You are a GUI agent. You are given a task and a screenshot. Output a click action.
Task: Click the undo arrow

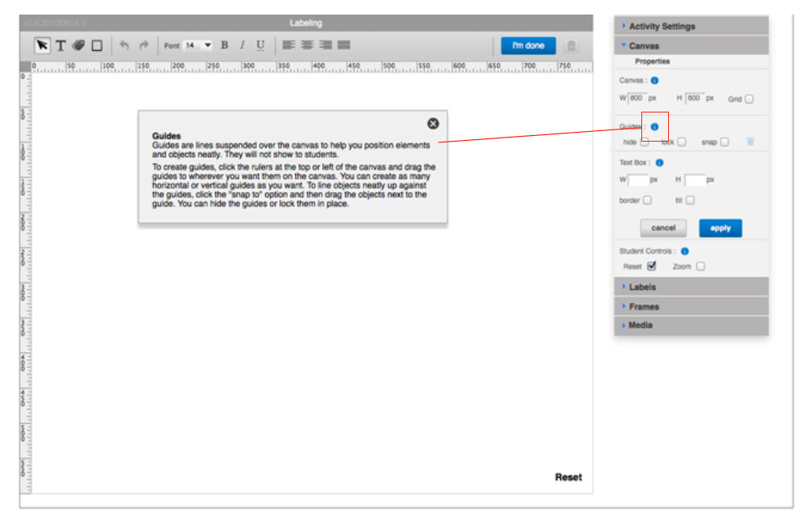tap(124, 46)
